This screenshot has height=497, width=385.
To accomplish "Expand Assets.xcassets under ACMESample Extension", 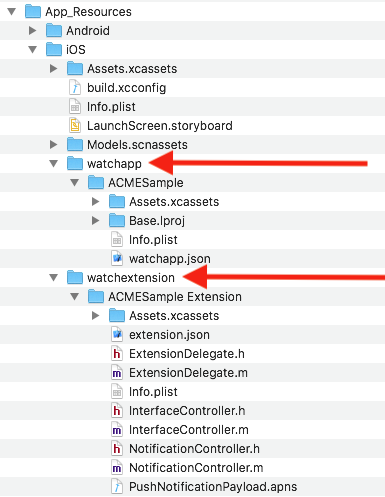I will tap(96, 316).
